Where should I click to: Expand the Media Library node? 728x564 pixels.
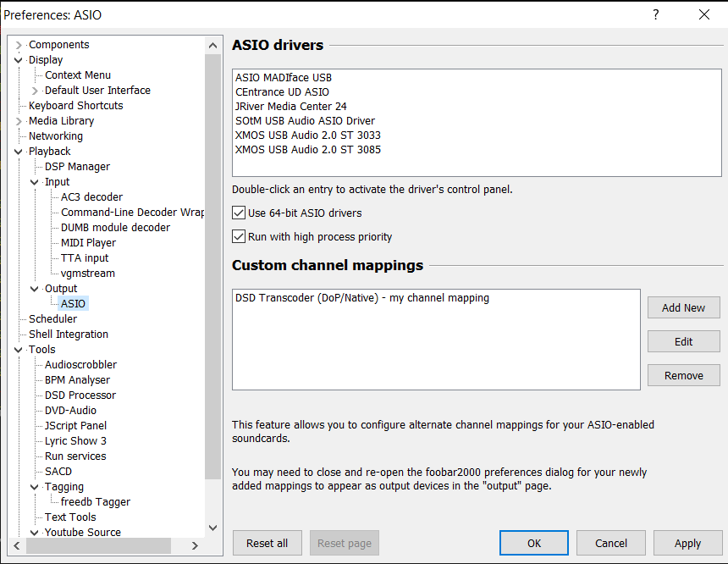coord(19,121)
